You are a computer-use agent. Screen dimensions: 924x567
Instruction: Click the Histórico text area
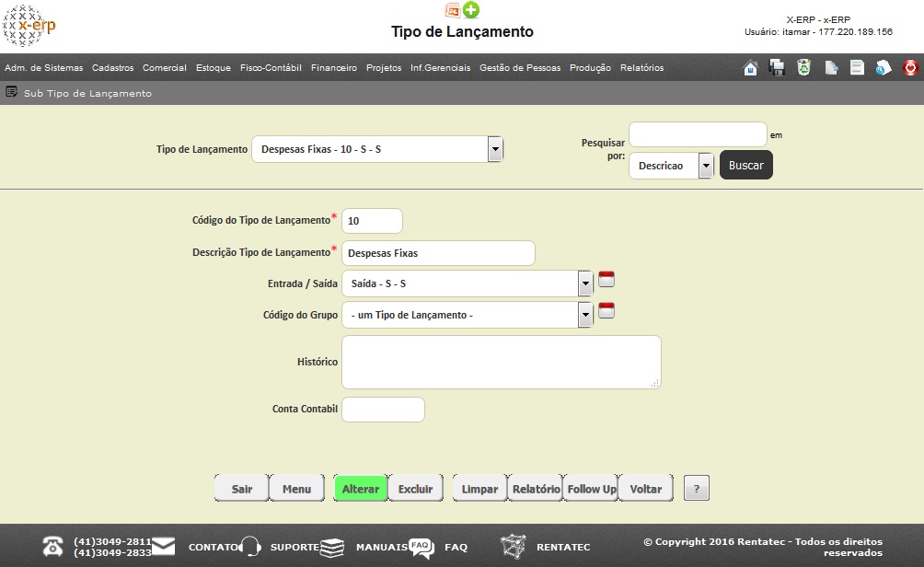502,362
